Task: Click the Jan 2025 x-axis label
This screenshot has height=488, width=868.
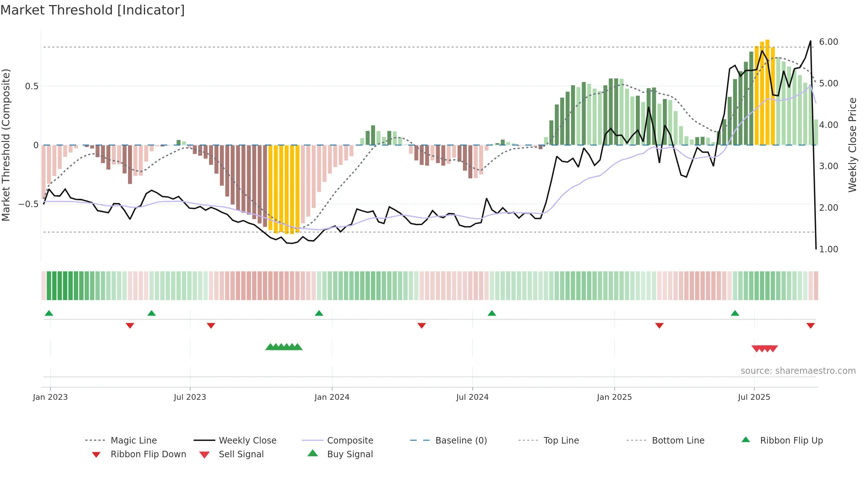Action: [x=614, y=397]
